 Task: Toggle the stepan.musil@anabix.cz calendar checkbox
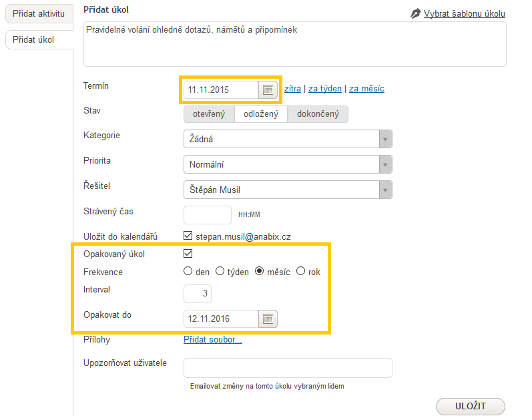pos(188,236)
